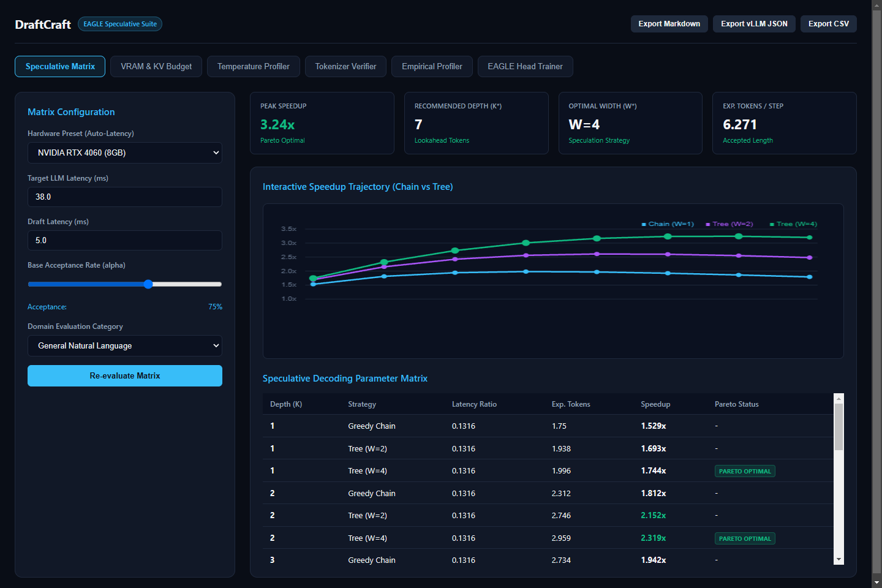
Task: Click the PARETO OPTIMAL badge beside 1.744x
Action: [x=745, y=471]
